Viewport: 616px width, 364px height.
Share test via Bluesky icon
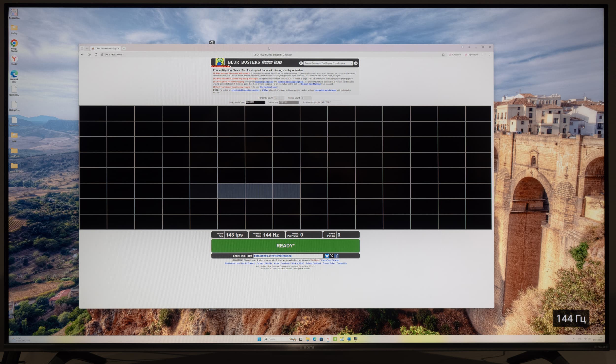pyautogui.click(x=327, y=256)
